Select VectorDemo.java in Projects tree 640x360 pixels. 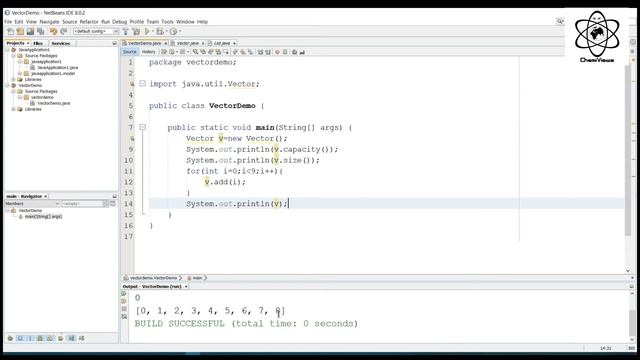(x=53, y=103)
